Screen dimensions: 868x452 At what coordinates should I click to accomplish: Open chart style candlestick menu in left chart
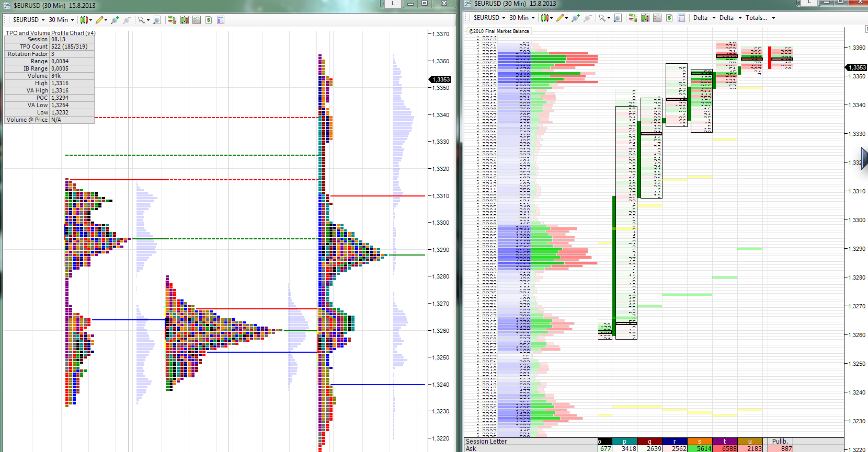pyautogui.click(x=86, y=20)
